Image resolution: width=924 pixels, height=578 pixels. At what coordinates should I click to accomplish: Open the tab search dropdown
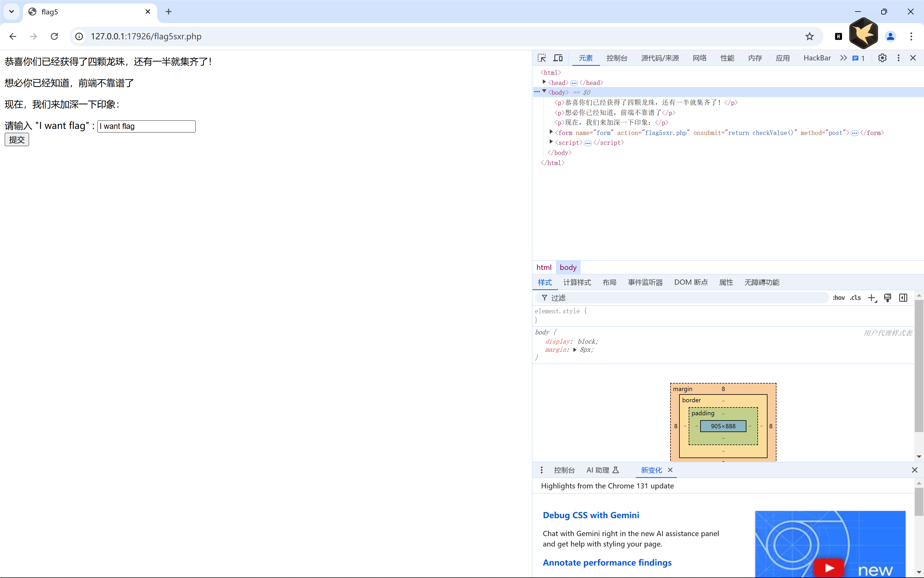click(x=12, y=12)
